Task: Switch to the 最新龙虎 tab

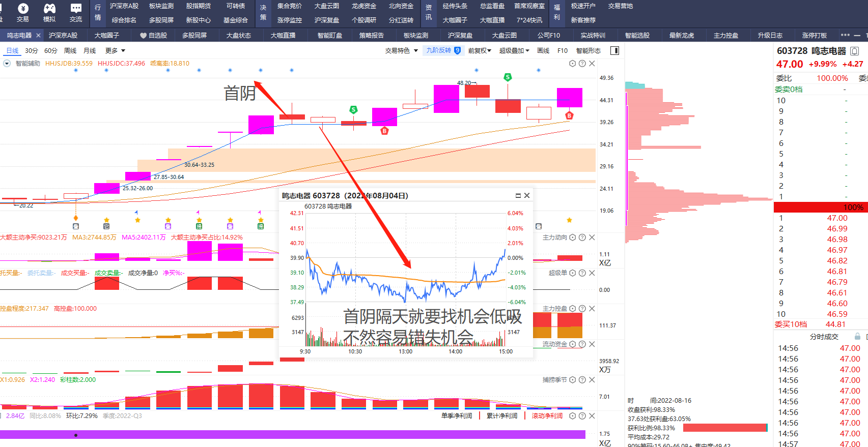Action: coord(682,36)
